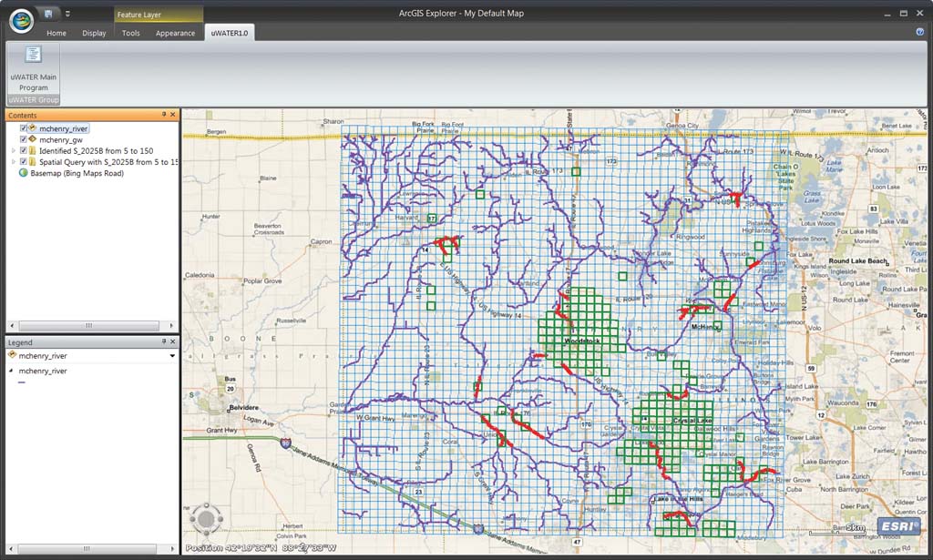Close the Contents panel

173,114
